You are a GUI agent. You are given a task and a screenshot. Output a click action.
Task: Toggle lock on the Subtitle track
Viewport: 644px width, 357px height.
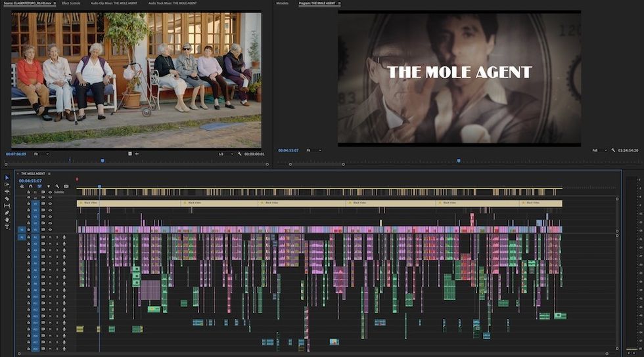pyautogui.click(x=29, y=192)
